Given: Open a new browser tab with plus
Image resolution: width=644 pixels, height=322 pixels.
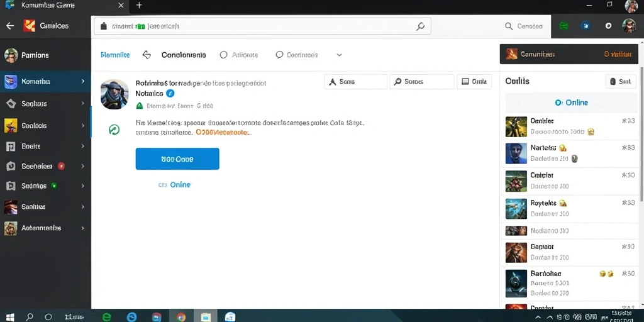Looking at the screenshot, I should (139, 5).
